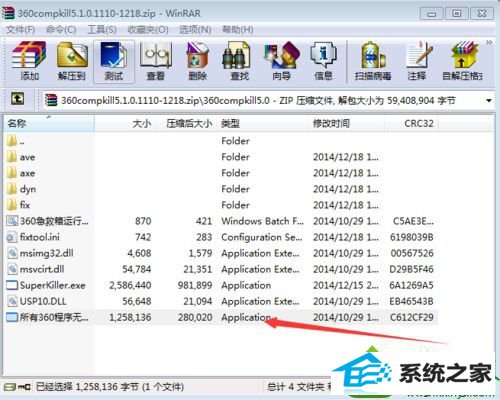Click the date 2014/12/15 of SuperKiller.exe
Screen dimensions: 500x400
point(346,285)
